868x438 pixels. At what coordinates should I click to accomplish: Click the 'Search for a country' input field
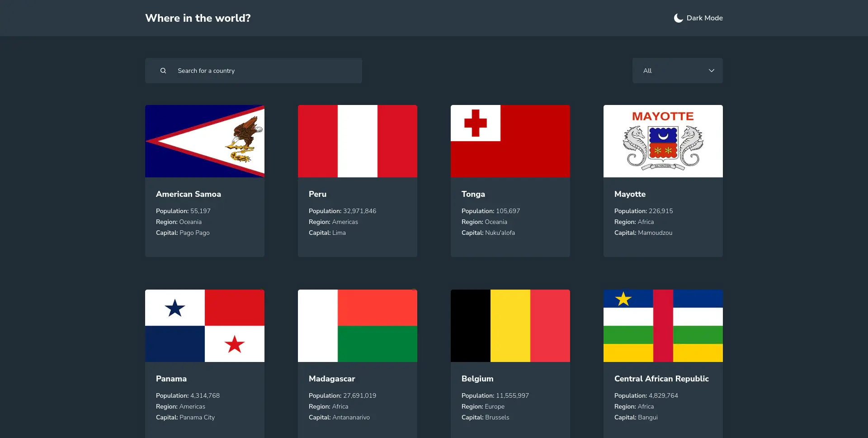[x=253, y=71]
